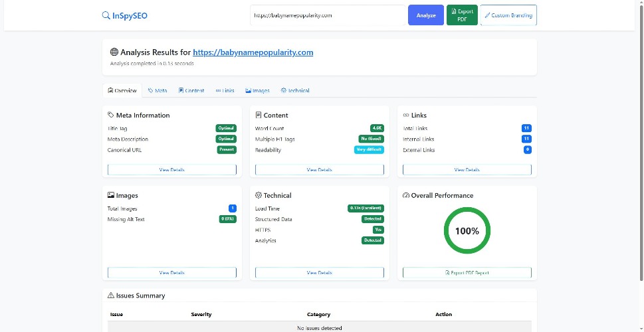This screenshot has height=332, width=644.
Task: View Details of Meta Information card
Action: click(172, 169)
